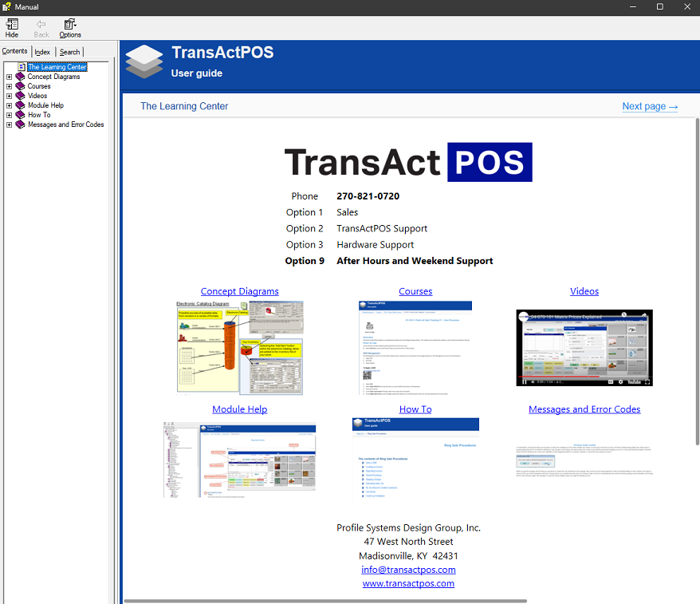The height and width of the screenshot is (604, 700).
Task: Click the How To book icon
Action: (20, 115)
